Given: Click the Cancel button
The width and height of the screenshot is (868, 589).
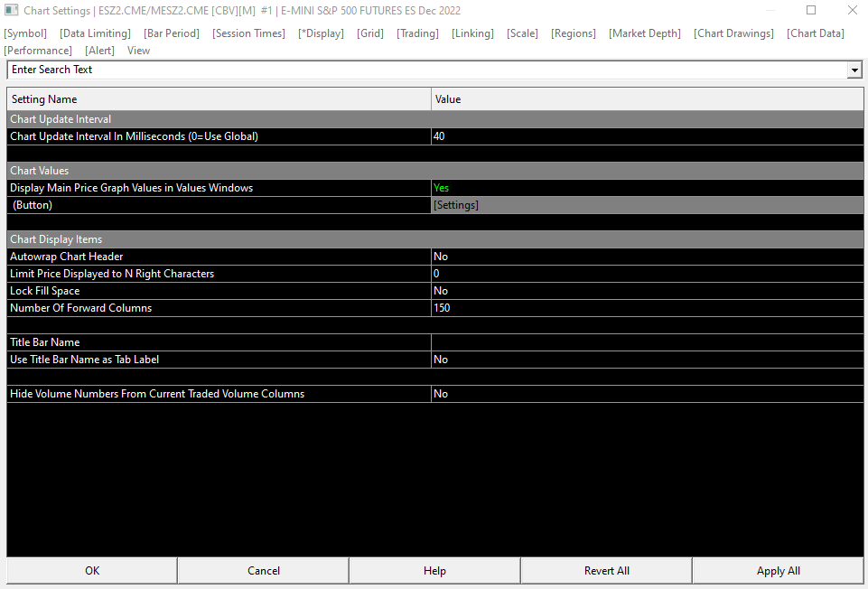Looking at the screenshot, I should pyautogui.click(x=264, y=571).
